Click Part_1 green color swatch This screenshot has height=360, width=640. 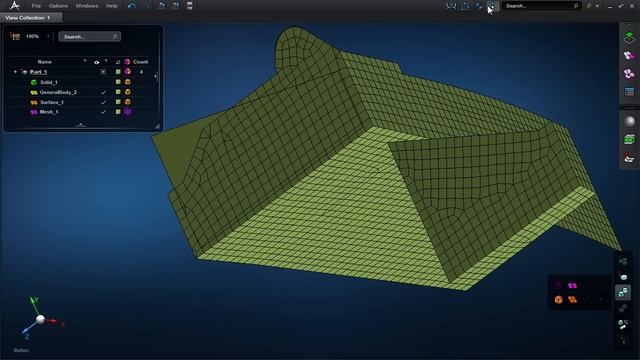[x=118, y=72]
